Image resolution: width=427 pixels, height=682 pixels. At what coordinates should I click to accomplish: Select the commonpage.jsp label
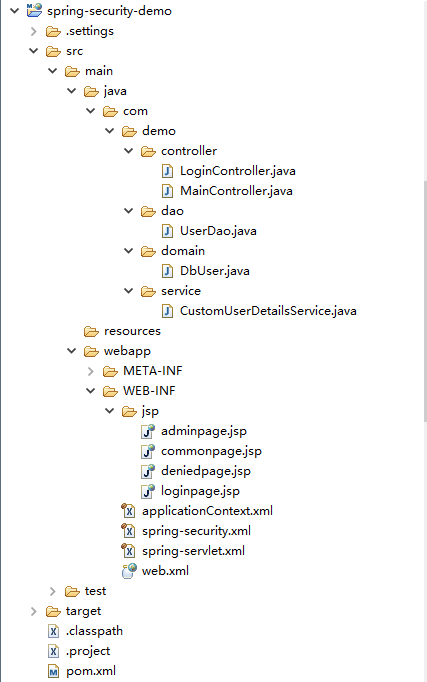point(211,451)
